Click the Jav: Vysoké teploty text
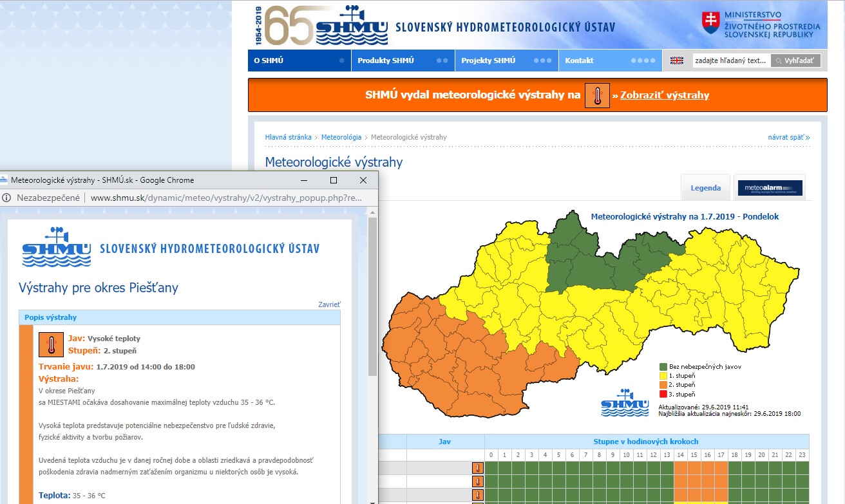 coord(104,338)
